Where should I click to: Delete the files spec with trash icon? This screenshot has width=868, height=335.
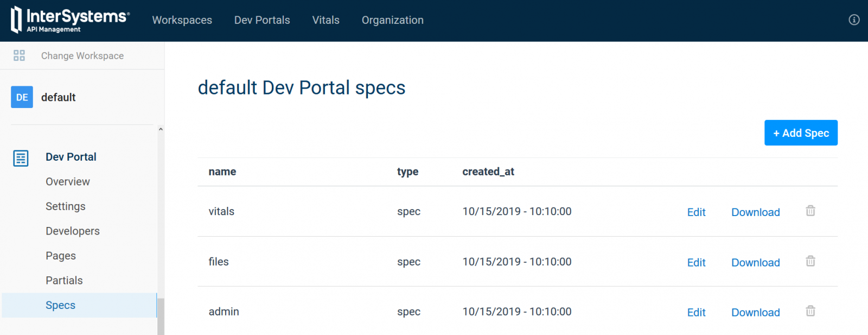810,261
